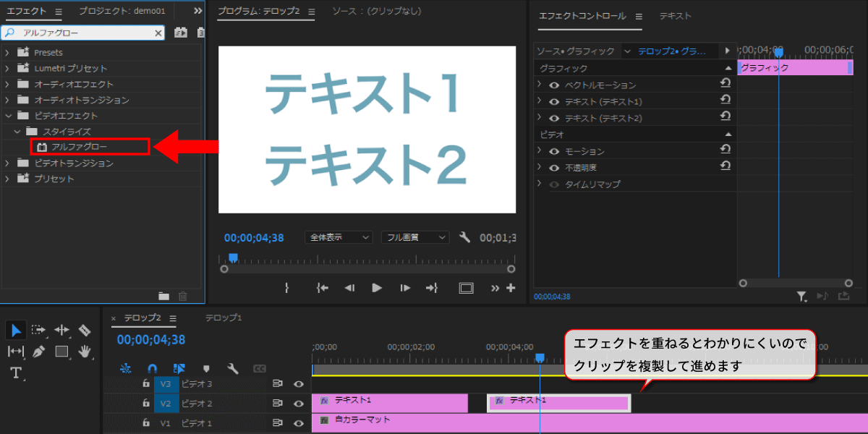Viewport: 868px width, 434px height.
Task: Toggle sync lock on ビデオ 3
Action: pos(278,384)
